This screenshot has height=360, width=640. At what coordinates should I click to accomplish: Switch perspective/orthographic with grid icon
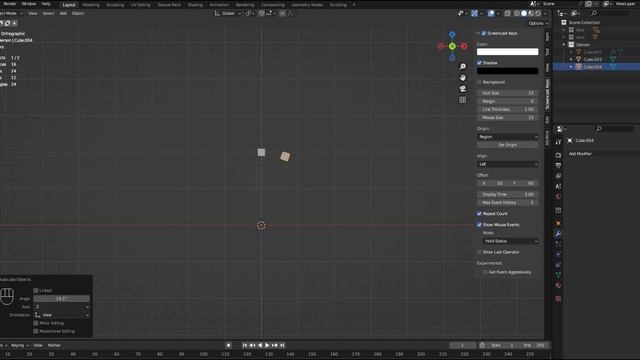(462, 100)
